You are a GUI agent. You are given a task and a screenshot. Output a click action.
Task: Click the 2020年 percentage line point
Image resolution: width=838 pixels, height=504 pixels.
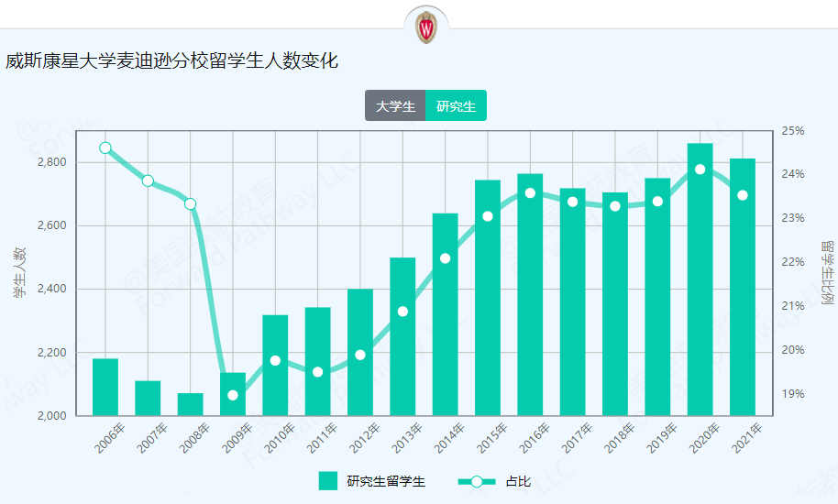(x=700, y=170)
